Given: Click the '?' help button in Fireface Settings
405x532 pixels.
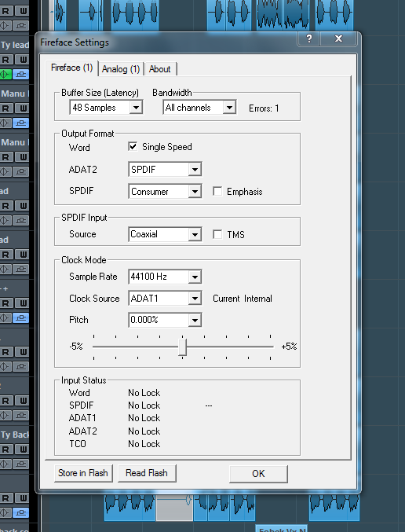Looking at the screenshot, I should tap(308, 39).
